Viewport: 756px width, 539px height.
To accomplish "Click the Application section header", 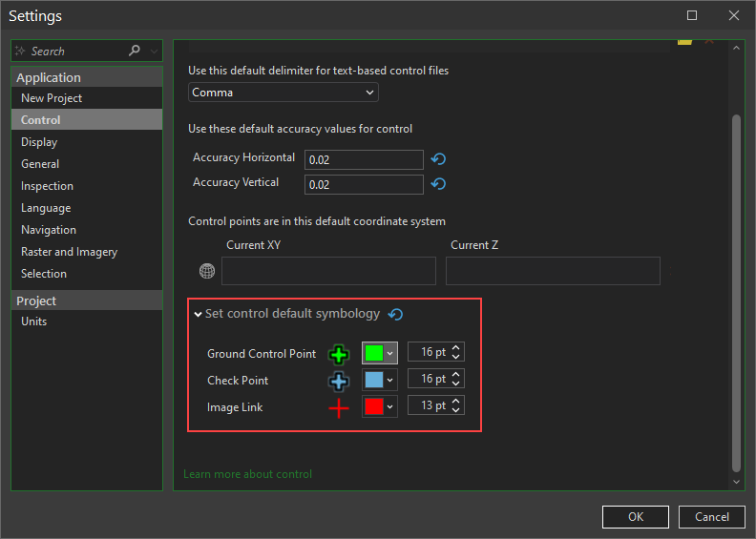I will coord(87,77).
